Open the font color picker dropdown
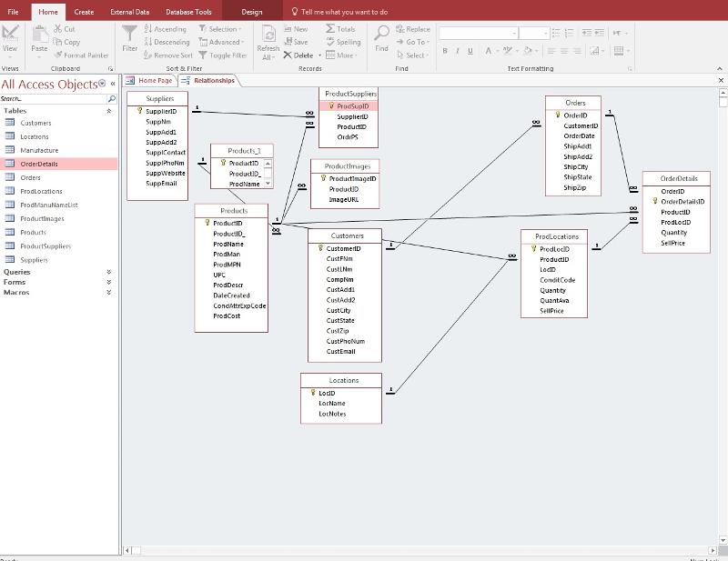This screenshot has width=728, height=561. coord(500,52)
